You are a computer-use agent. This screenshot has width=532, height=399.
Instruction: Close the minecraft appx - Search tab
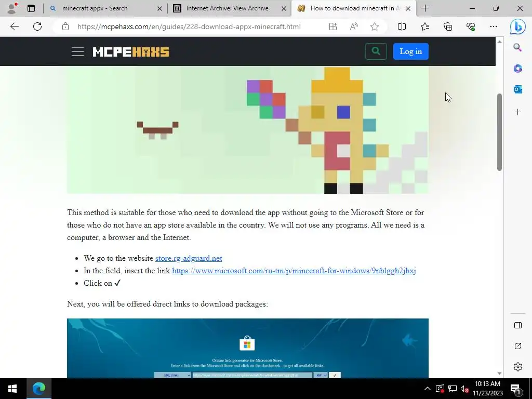click(x=159, y=8)
